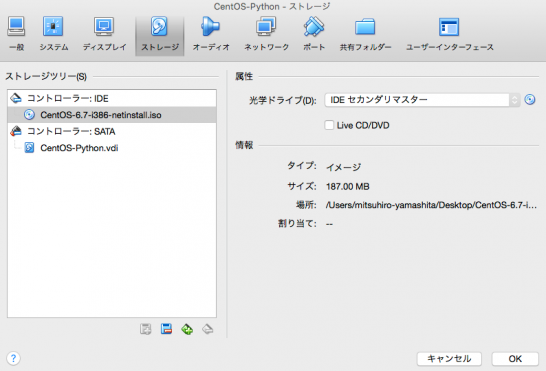Click the remove attachment icon with red minus
546x371 pixels.
[166, 329]
